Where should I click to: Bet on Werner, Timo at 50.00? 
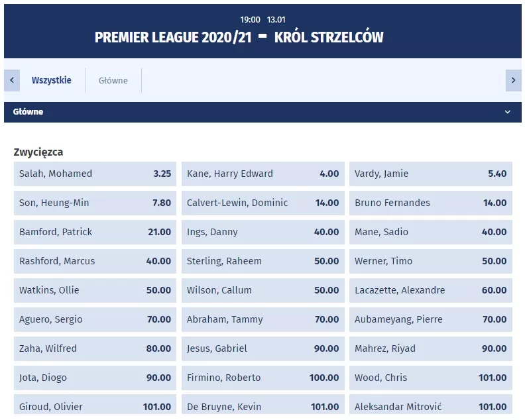[431, 261]
